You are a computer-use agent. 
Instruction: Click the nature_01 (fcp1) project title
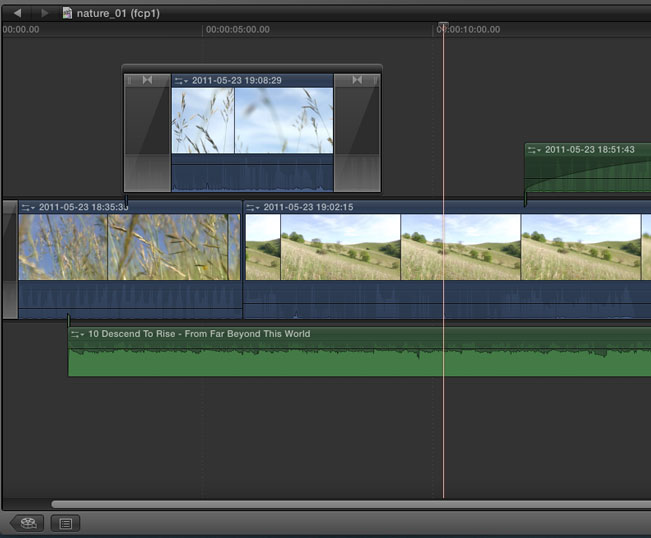118,13
